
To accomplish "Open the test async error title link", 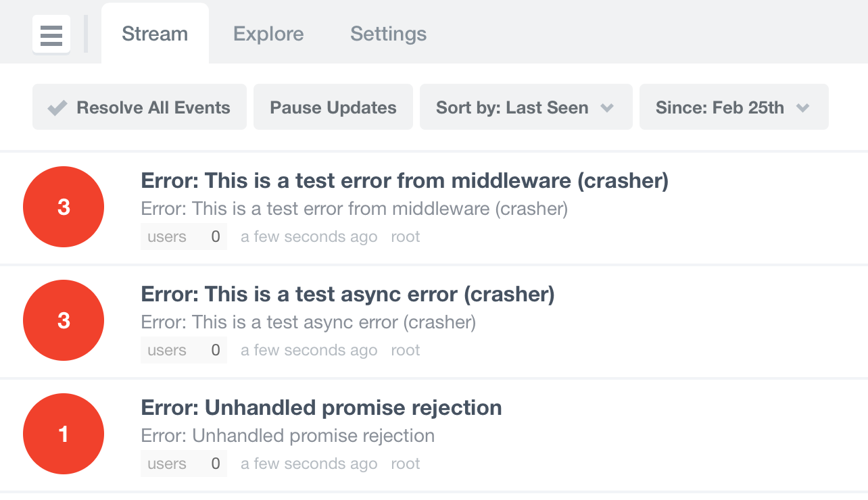I will 347,294.
